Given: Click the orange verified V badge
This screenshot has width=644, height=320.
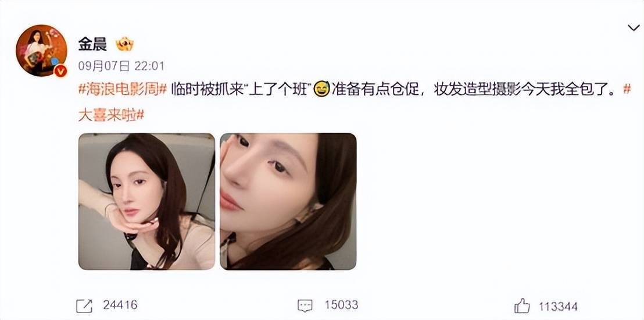Looking at the screenshot, I should pos(61,71).
